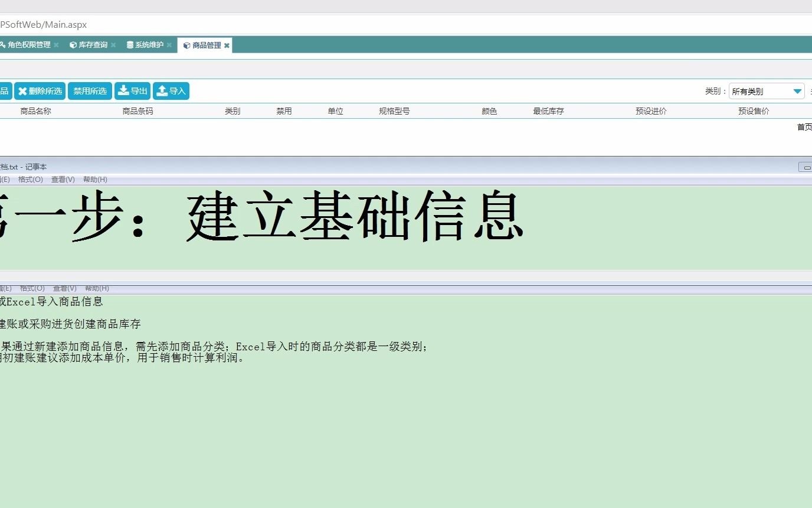Click the 禁用所选 button
Viewport: 812px width, 508px height.
click(90, 91)
